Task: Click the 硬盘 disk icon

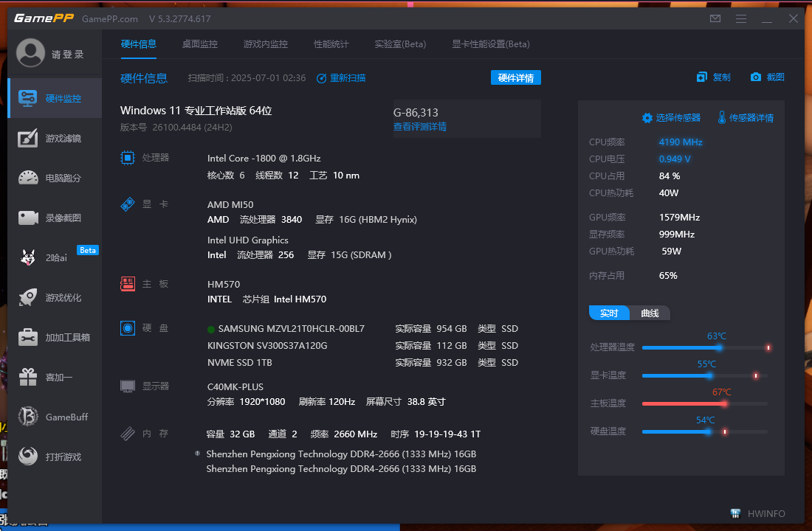Action: tap(128, 327)
